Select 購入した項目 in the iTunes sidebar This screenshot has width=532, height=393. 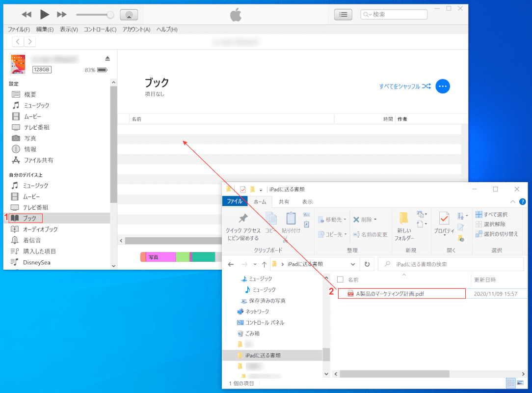39,251
